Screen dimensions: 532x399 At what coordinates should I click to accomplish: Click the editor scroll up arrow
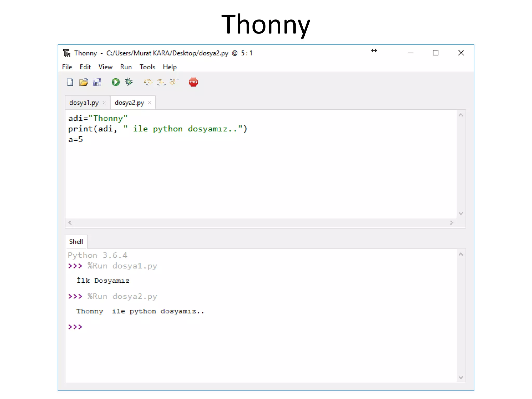click(x=461, y=115)
